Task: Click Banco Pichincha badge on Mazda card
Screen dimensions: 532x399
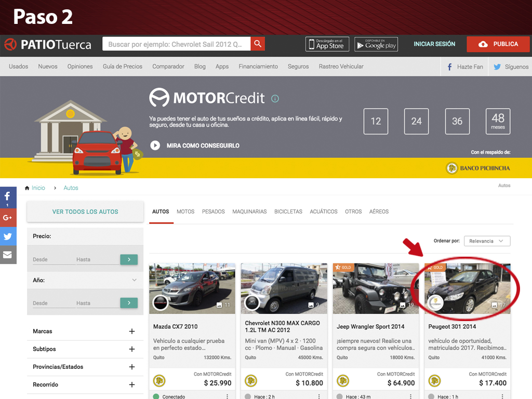Action: (159, 381)
